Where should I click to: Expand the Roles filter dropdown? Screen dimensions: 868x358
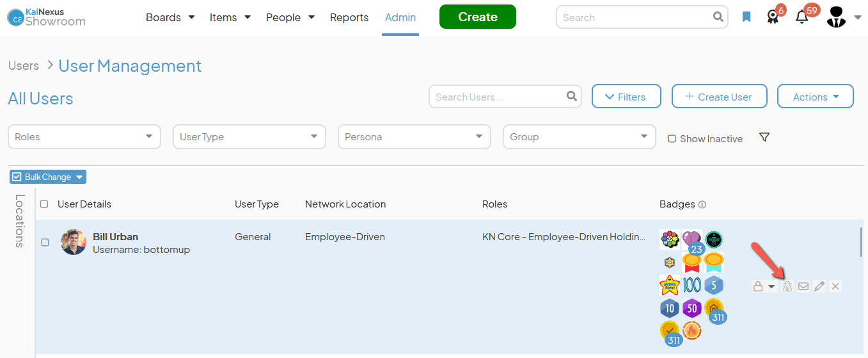pyautogui.click(x=84, y=136)
